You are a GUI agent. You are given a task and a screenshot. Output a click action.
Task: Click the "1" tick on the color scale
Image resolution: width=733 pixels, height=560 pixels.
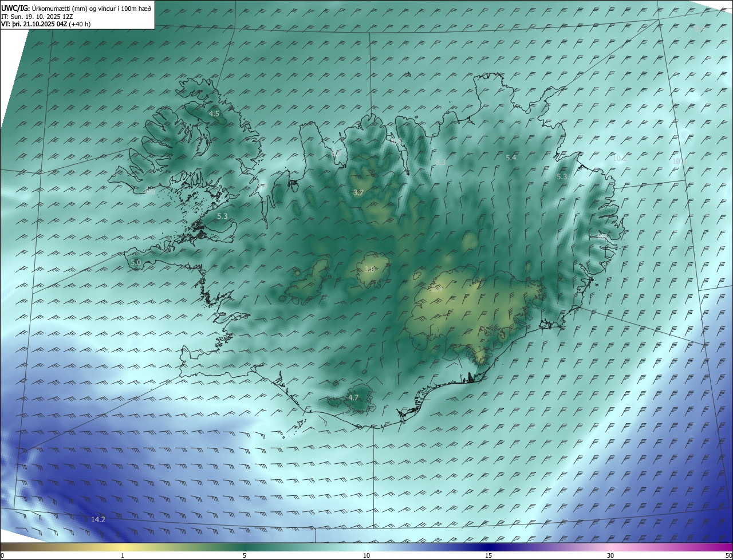tap(123, 555)
